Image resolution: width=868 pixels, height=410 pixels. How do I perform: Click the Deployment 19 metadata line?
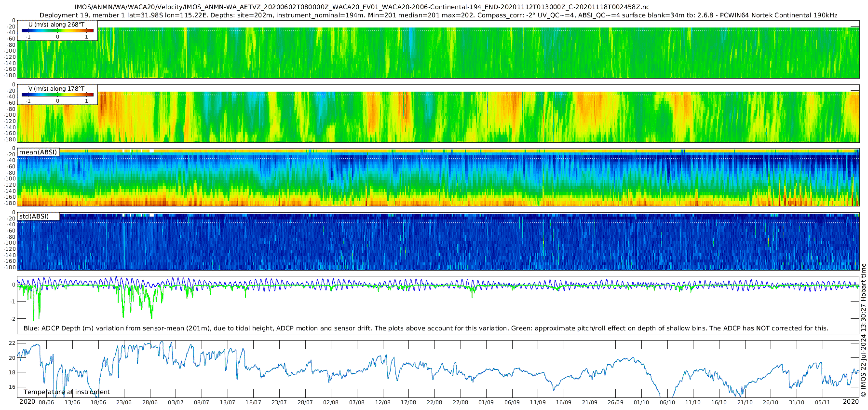[438, 15]
